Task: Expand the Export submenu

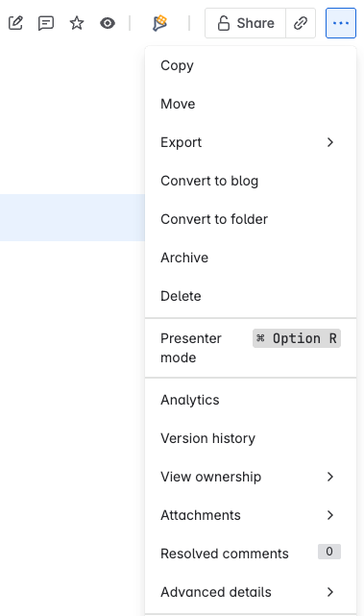Action: point(251,142)
